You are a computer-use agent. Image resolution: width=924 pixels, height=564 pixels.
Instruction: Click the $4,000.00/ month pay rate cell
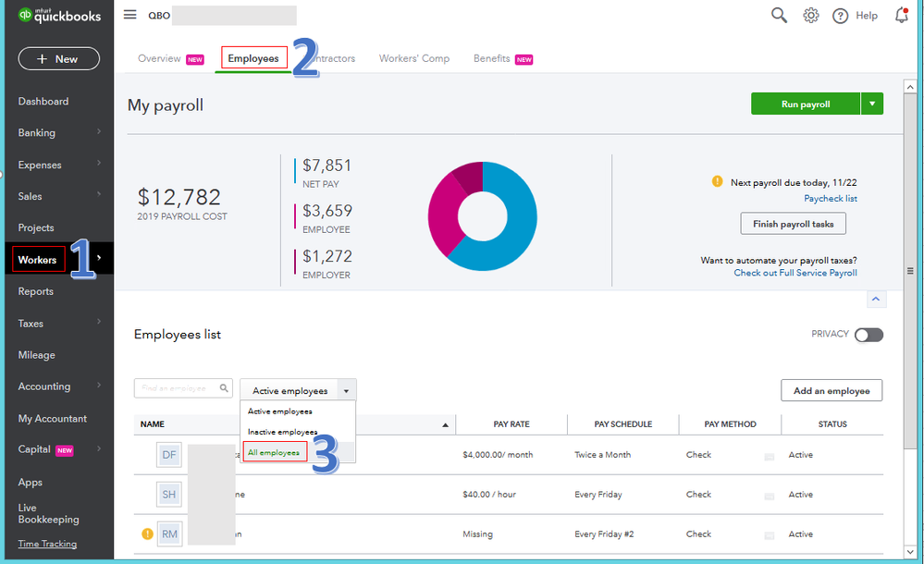pyautogui.click(x=498, y=455)
